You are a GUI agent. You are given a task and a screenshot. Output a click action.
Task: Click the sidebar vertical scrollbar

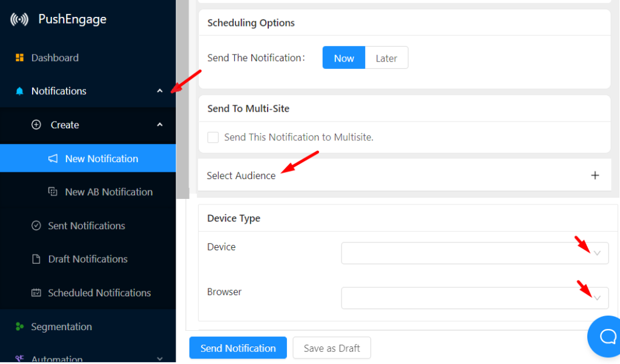[x=183, y=99]
